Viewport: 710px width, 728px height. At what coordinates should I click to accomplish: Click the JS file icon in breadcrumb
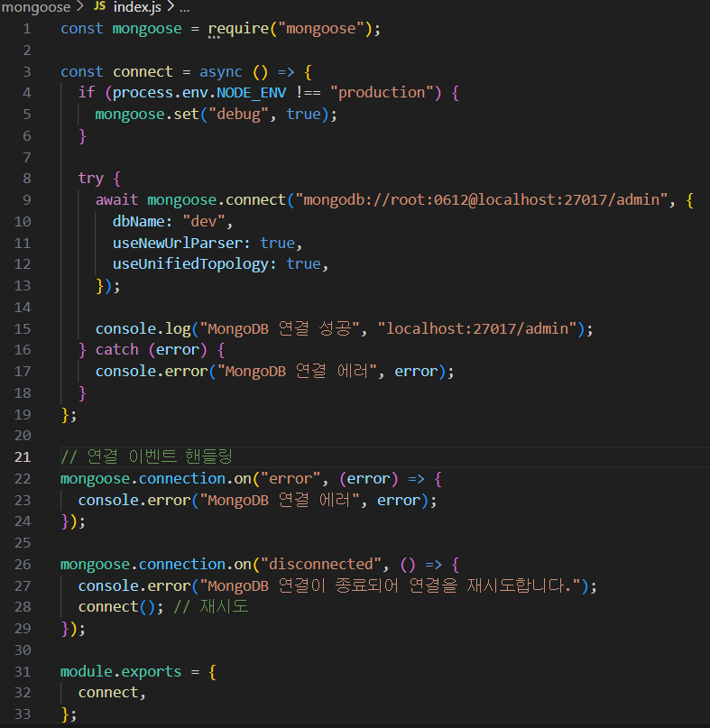pos(99,6)
